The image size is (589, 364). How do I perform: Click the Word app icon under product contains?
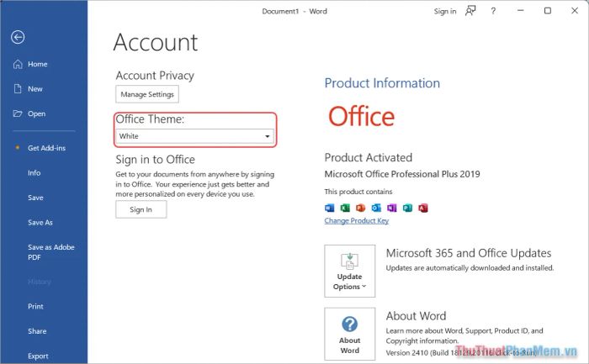pyautogui.click(x=330, y=208)
